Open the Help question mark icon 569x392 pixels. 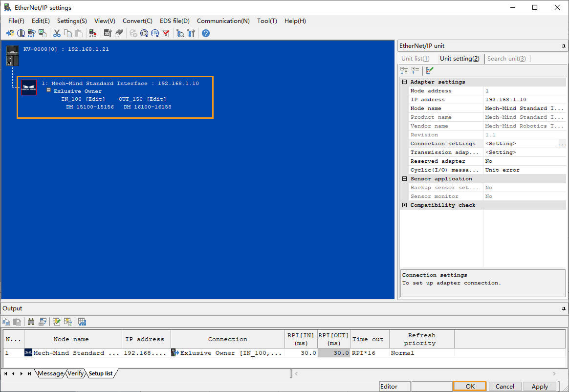[x=204, y=33]
